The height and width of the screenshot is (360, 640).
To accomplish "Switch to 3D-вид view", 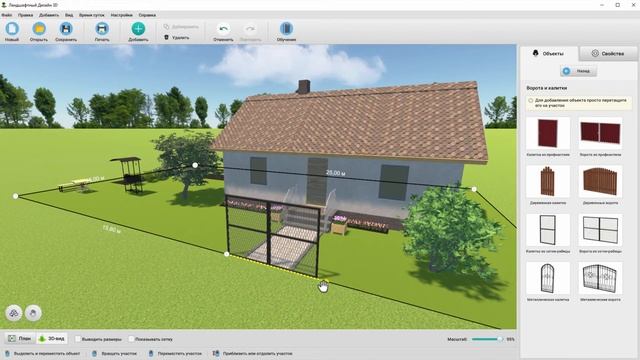I will coord(52,338).
